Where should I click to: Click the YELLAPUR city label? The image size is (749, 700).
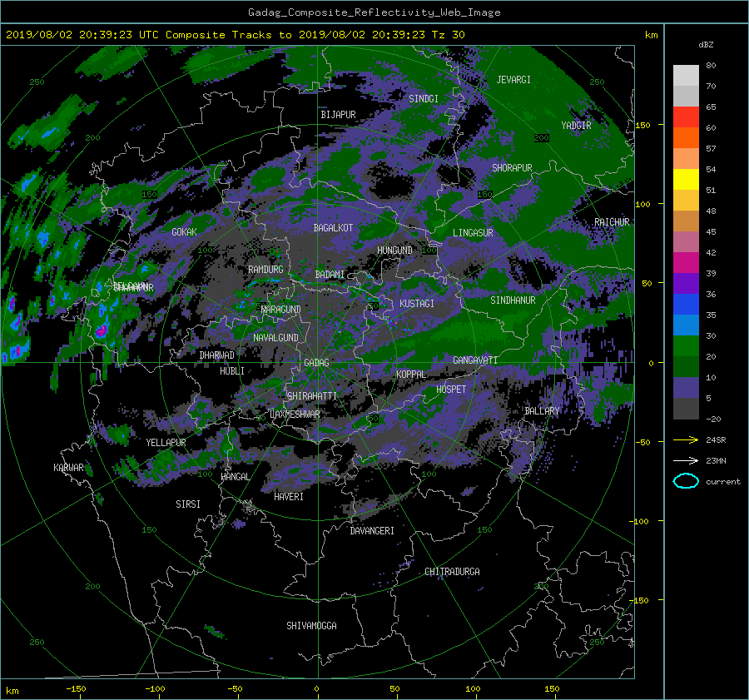tap(166, 443)
